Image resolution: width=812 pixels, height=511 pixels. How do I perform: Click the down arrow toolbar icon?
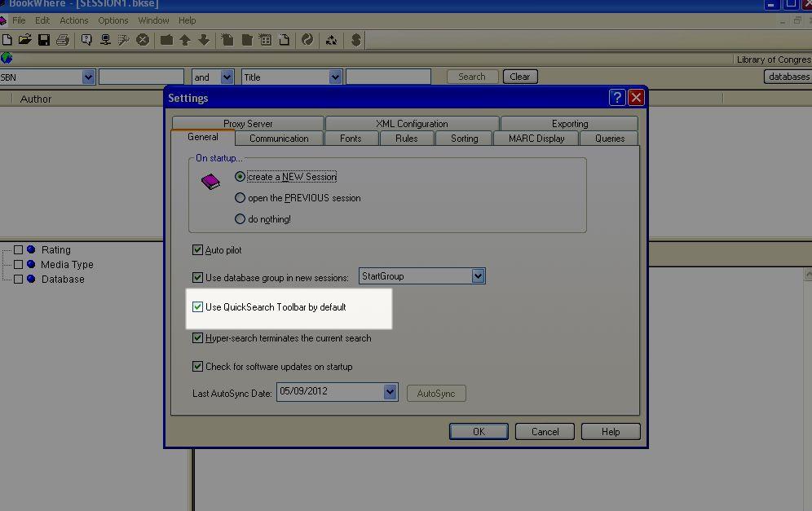[204, 40]
